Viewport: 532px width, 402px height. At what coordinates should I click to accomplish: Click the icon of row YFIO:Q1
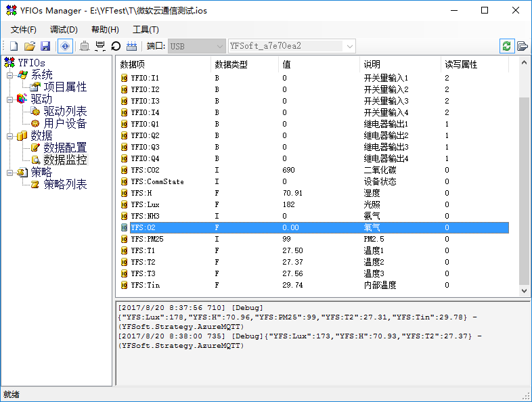[124, 124]
